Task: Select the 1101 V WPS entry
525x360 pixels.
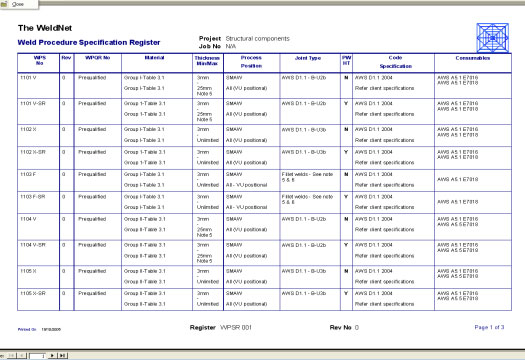Action: [x=28, y=78]
